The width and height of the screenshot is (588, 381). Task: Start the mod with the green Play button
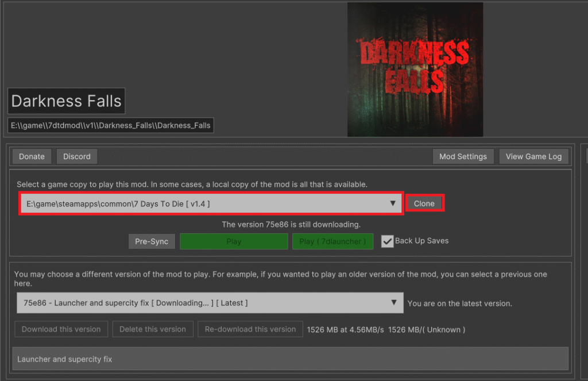(x=234, y=241)
